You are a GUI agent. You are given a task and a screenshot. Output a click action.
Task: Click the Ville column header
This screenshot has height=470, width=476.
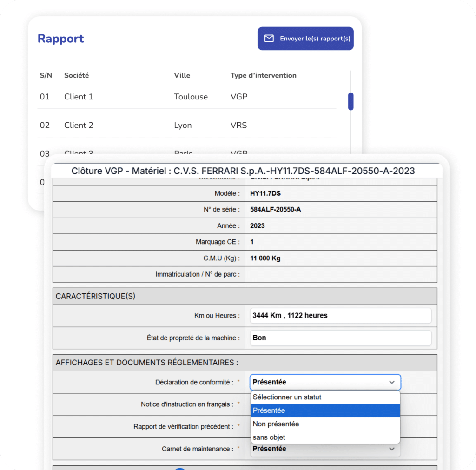pos(182,75)
